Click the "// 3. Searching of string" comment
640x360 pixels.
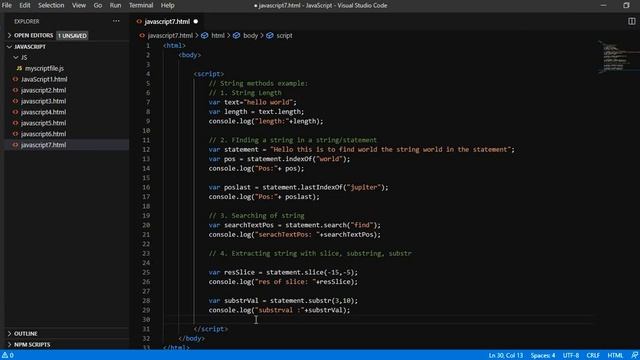pyautogui.click(x=256, y=216)
